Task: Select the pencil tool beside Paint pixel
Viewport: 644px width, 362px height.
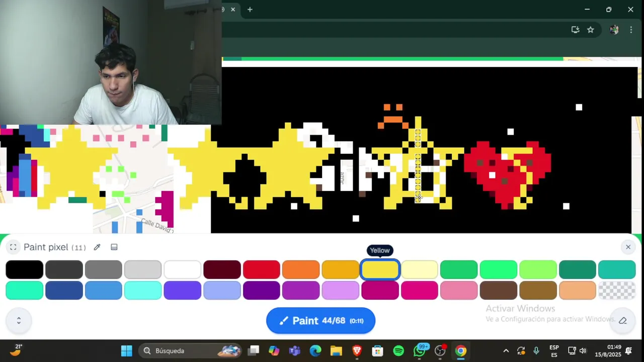Action: pyautogui.click(x=97, y=247)
